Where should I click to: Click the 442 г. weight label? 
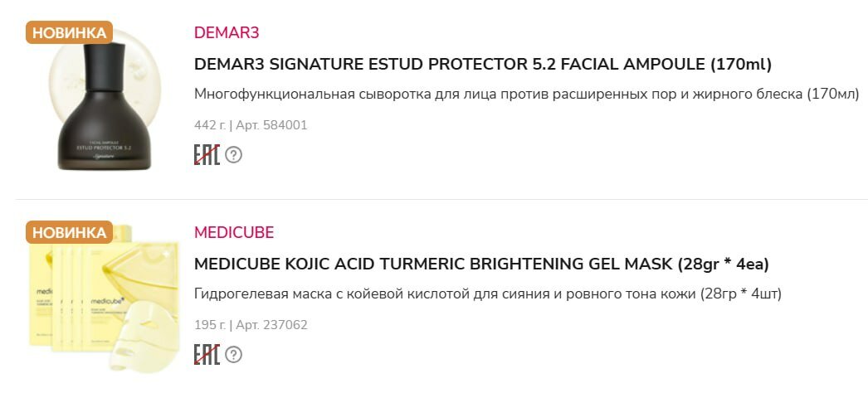(x=209, y=125)
